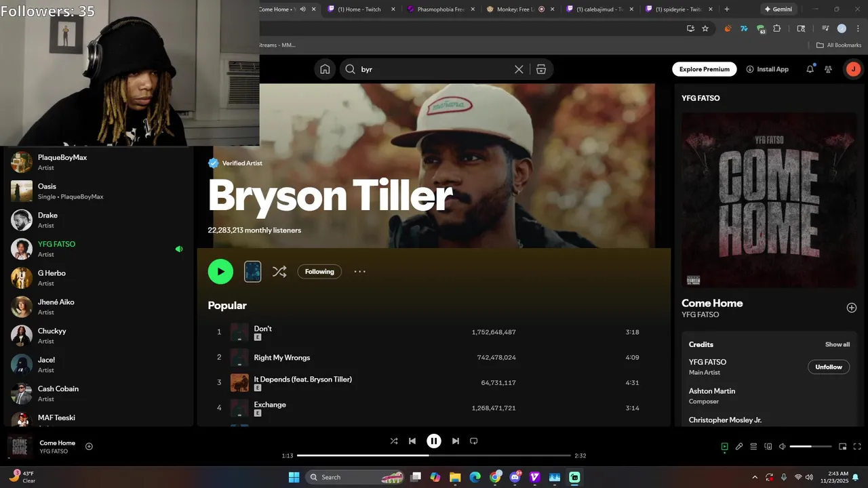
Task: Open YFG FATSO artist link under Come Home title
Action: click(701, 314)
